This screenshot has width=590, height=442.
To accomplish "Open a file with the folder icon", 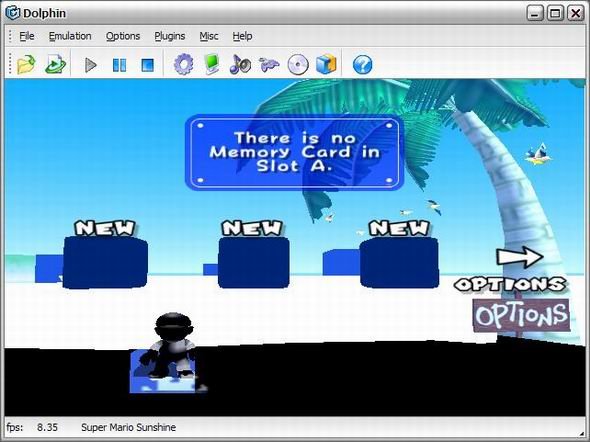I will [26, 64].
